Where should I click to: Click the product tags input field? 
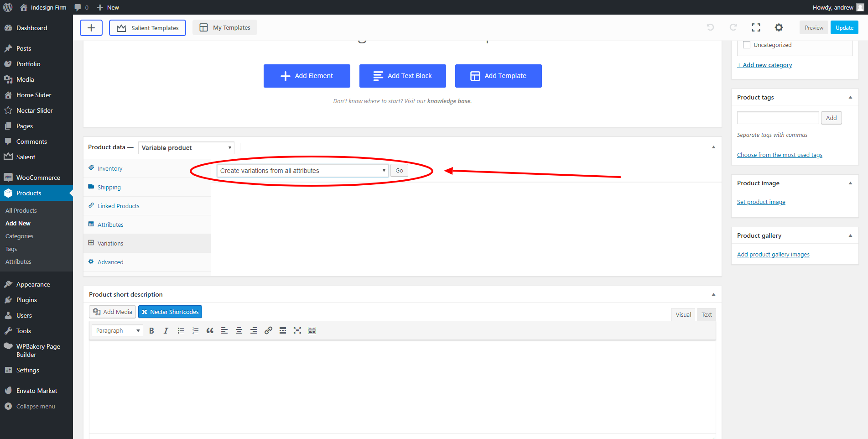click(778, 118)
